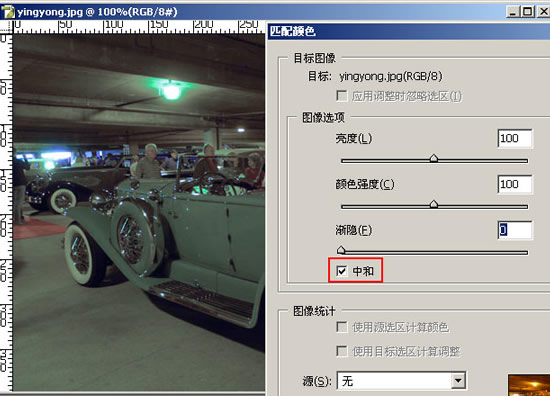Click the 图像统计 group label

314,311
